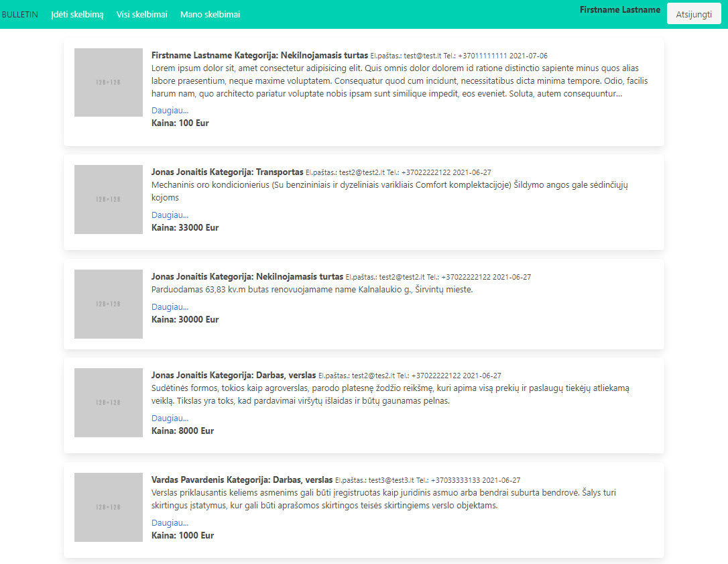Open Daugiau... on the Transportas listing
The image size is (728, 564).
[169, 215]
